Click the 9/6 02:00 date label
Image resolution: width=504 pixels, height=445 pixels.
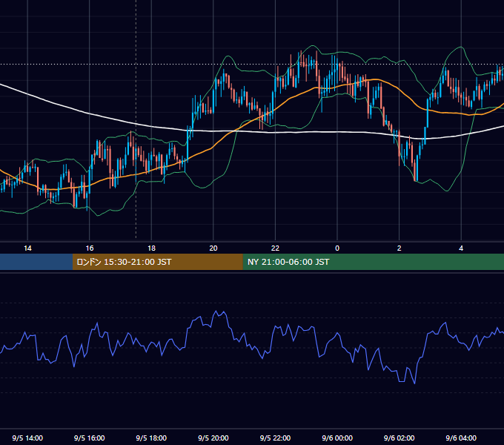point(399,438)
